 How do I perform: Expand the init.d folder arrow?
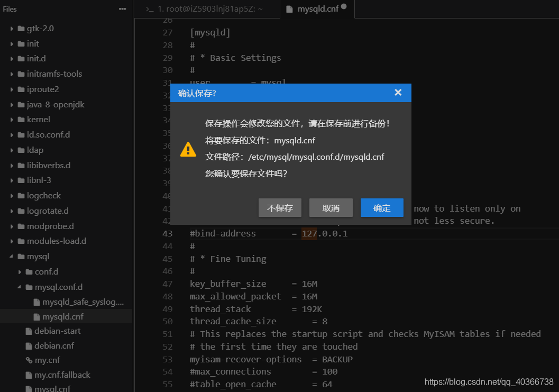coord(12,59)
